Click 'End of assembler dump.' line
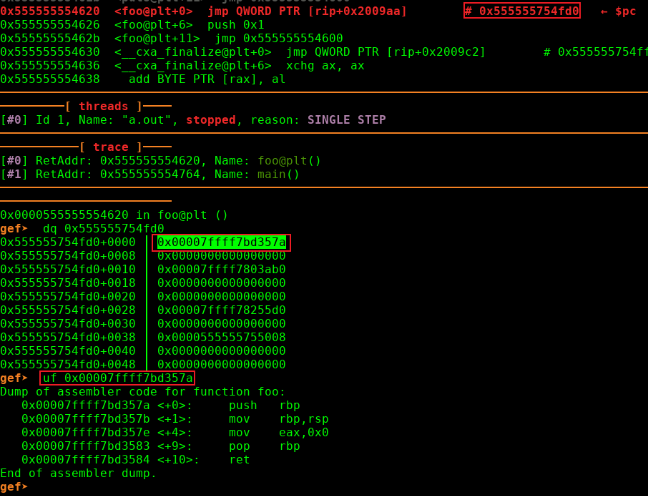 79,474
